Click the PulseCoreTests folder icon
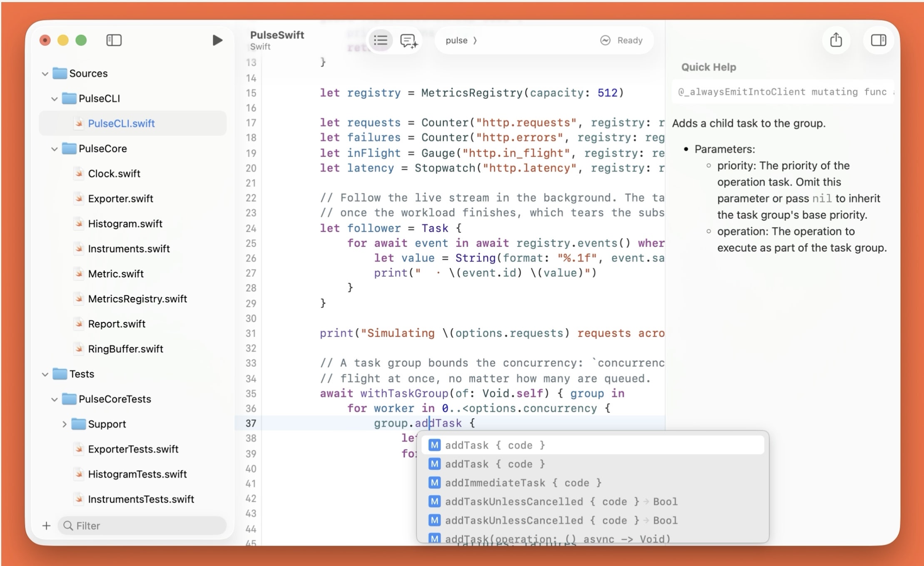This screenshot has height=566, width=924. [69, 399]
